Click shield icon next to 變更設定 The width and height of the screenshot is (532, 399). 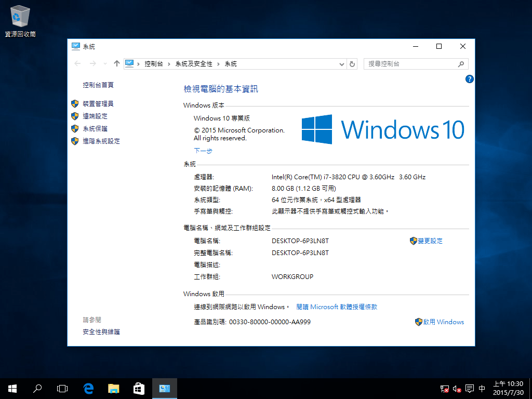[413, 241]
